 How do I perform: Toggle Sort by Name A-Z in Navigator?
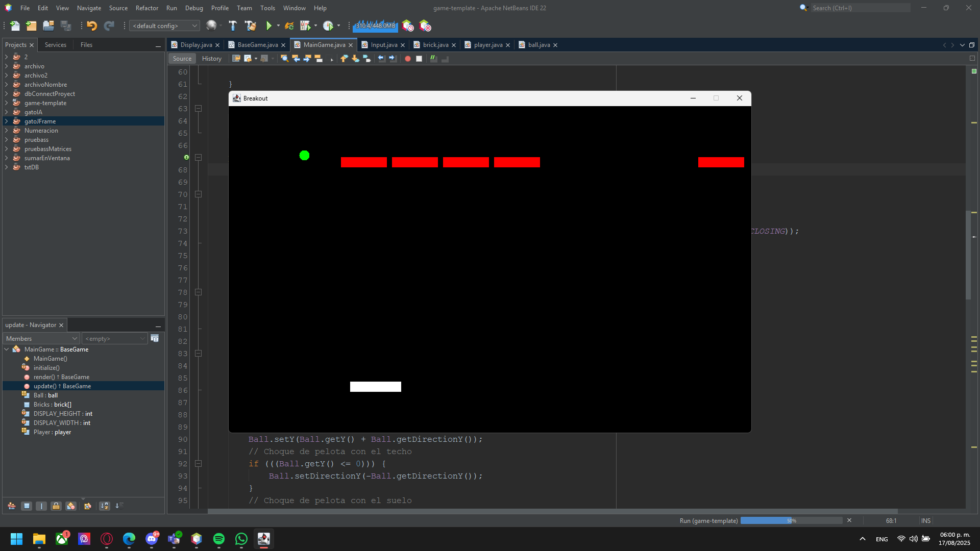104,506
